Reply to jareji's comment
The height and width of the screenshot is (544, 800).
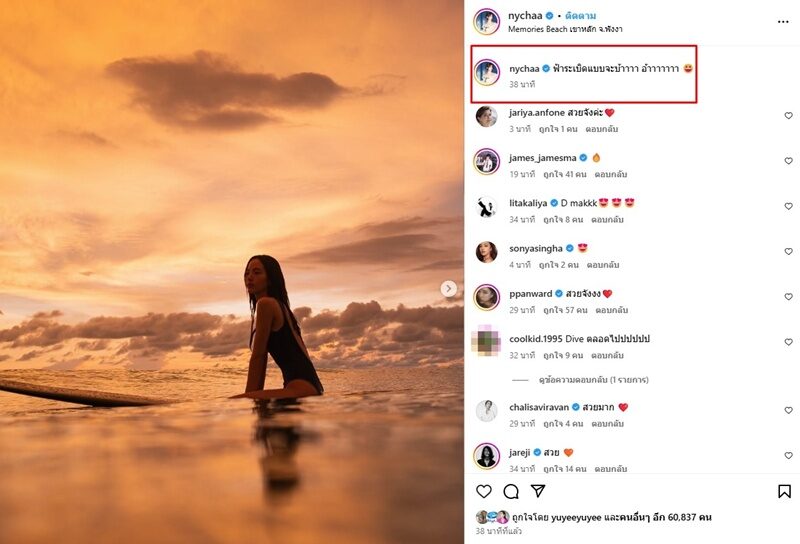[x=607, y=468]
